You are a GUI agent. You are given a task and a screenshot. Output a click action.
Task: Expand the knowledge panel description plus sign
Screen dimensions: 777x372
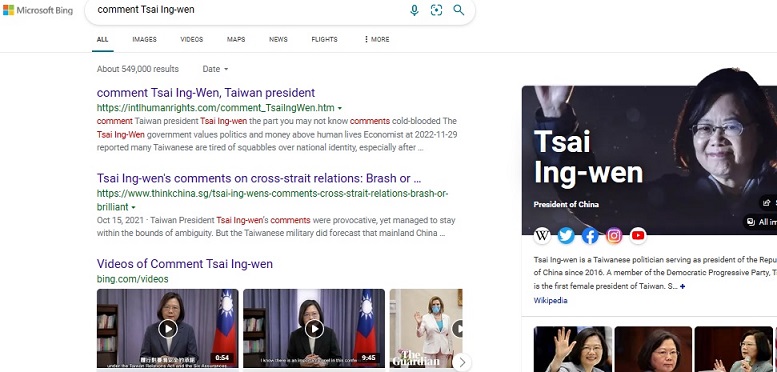click(683, 286)
